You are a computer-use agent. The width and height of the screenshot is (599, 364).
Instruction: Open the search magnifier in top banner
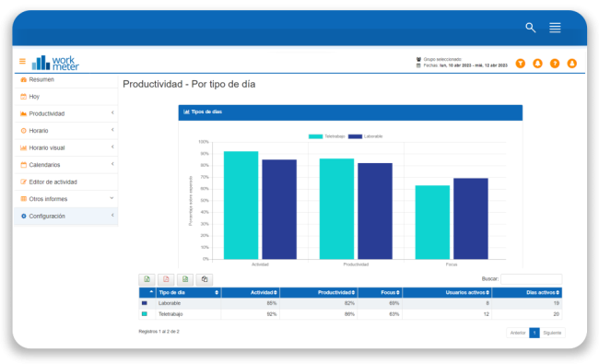530,28
